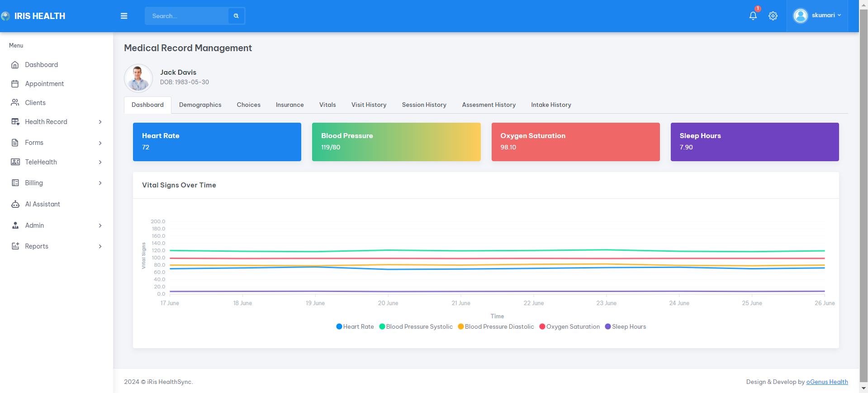Screen dimensions: 868x393
Task: Click the DOB: 1983-05-30 text
Action: click(185, 82)
